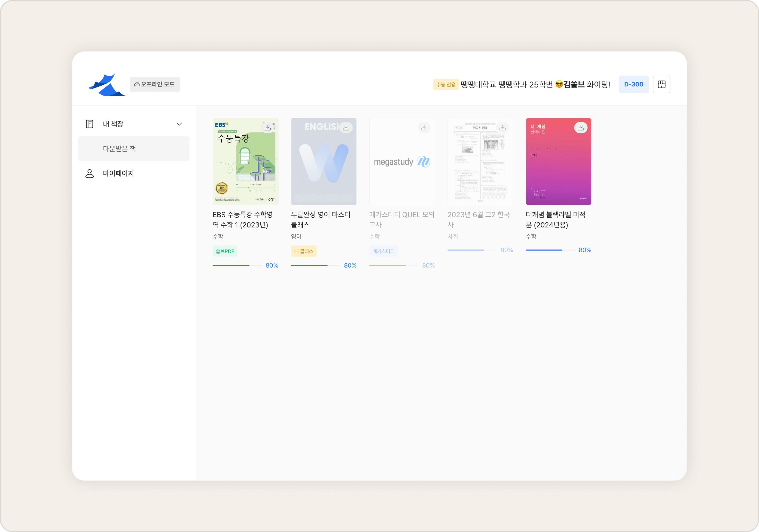Viewport: 759px width, 532px height.
Task: Click 80% label under 더개념 블랙라벨
Action: [585, 250]
